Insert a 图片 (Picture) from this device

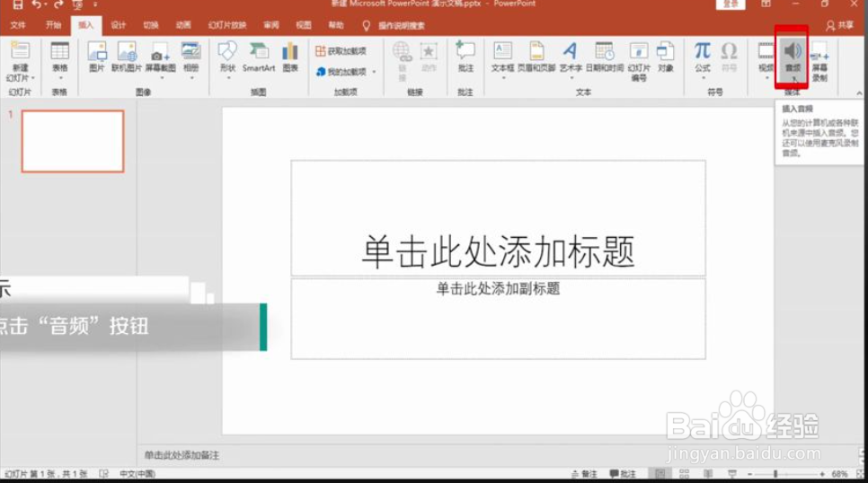[x=97, y=57]
